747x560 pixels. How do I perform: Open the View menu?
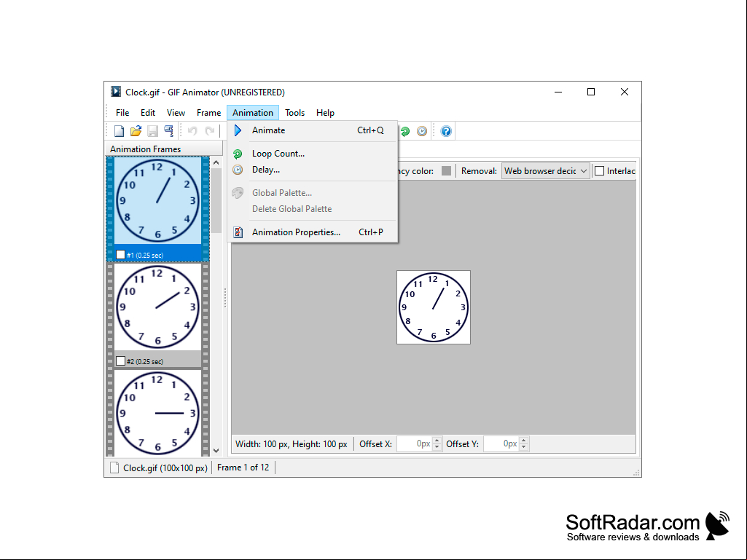point(176,113)
